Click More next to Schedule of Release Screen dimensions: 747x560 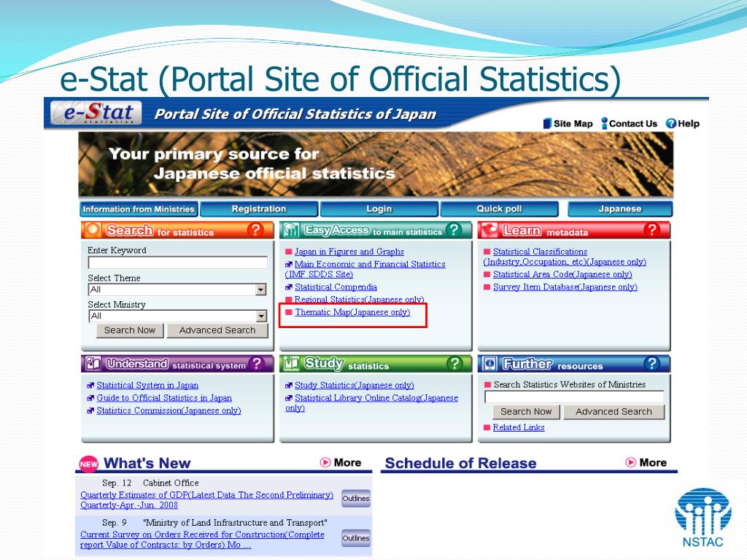[646, 462]
